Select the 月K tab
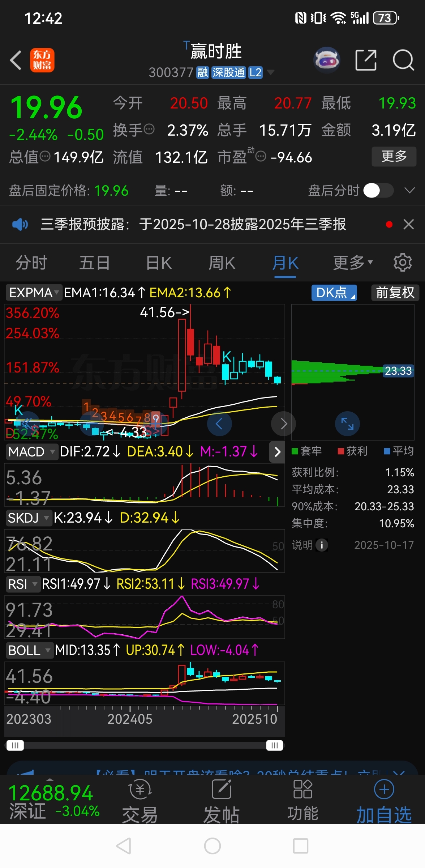Viewport: 425px width, 868px height. pos(285,263)
